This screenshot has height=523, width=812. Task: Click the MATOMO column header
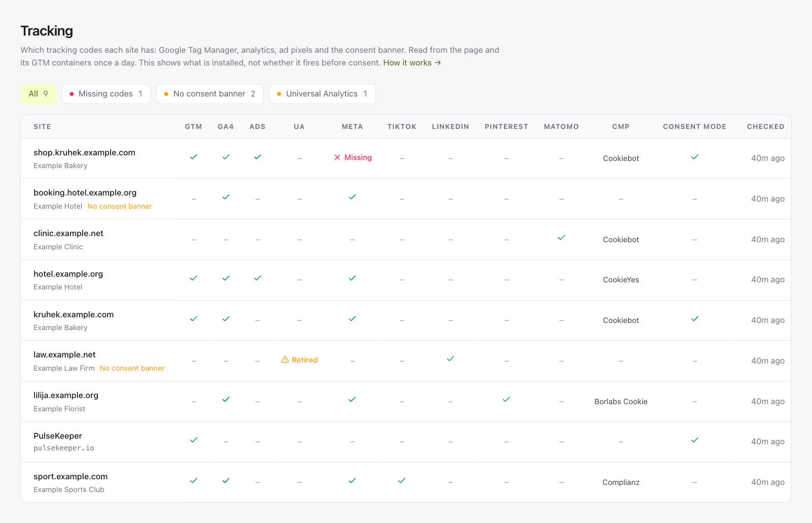561,127
